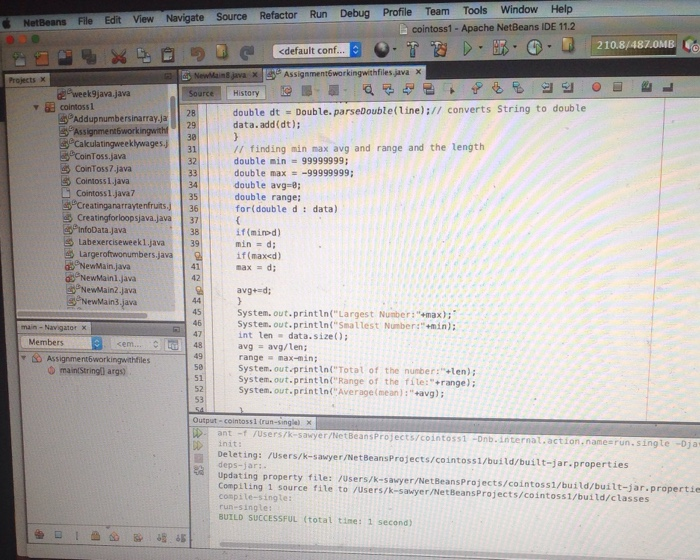Click the Cut scissors icon
The image size is (700, 560).
[119, 56]
